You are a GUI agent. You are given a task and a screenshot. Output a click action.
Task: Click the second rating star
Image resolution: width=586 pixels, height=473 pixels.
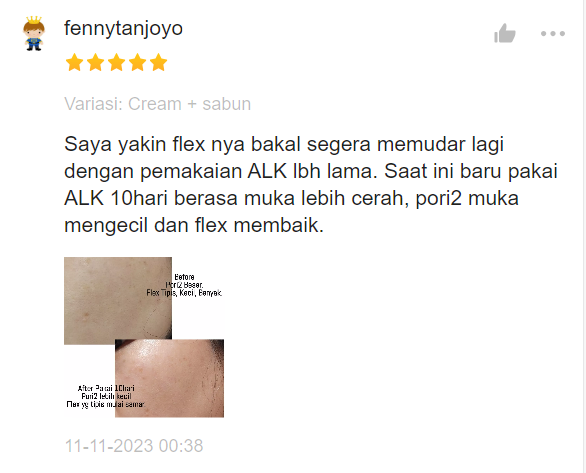click(x=96, y=62)
